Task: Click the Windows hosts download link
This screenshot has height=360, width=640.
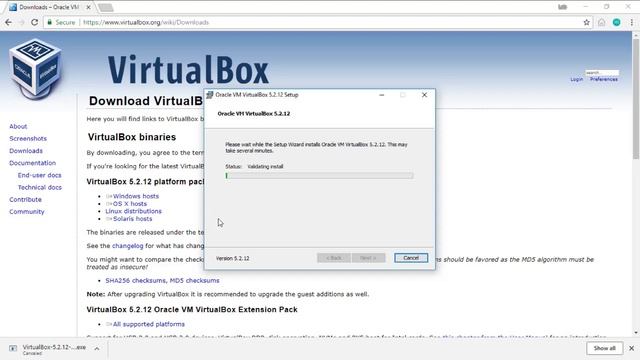Action: pyautogui.click(x=136, y=196)
